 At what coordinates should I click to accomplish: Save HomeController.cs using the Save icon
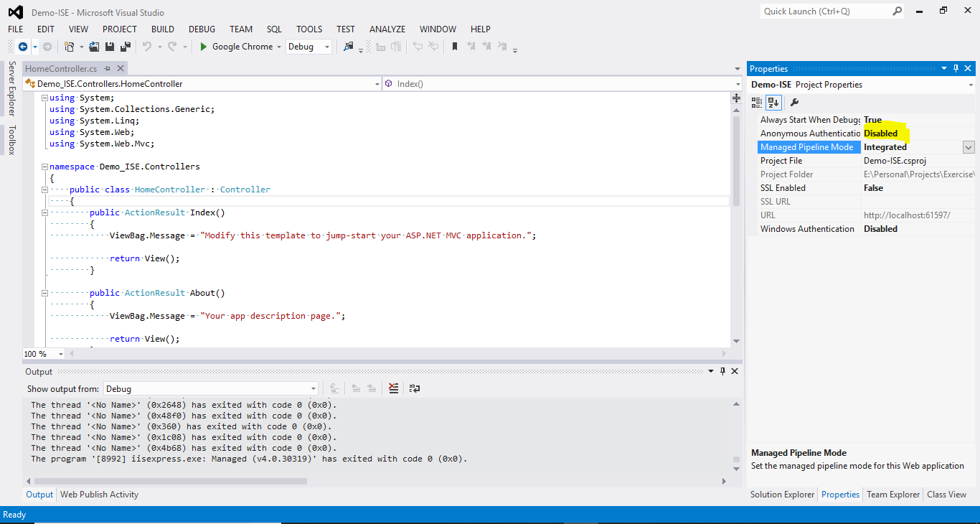coord(110,47)
